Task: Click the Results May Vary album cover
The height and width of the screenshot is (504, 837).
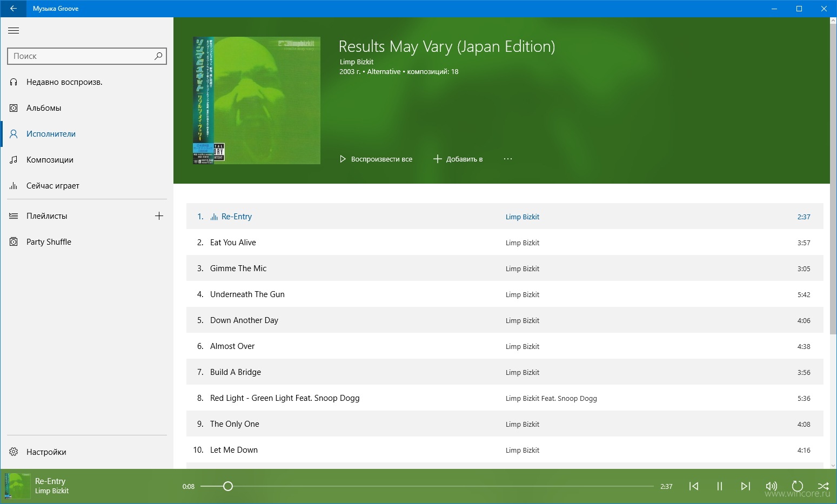Action: tap(257, 100)
